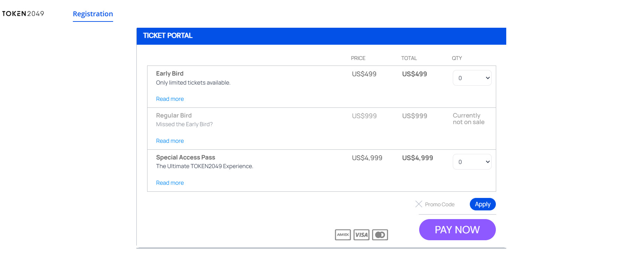Click Regular Bird total US$999 in bold
This screenshot has width=644, height=269.
[415, 116]
